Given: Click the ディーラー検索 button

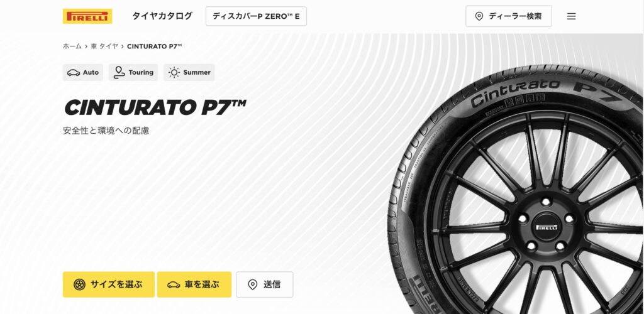Looking at the screenshot, I should pyautogui.click(x=508, y=16).
